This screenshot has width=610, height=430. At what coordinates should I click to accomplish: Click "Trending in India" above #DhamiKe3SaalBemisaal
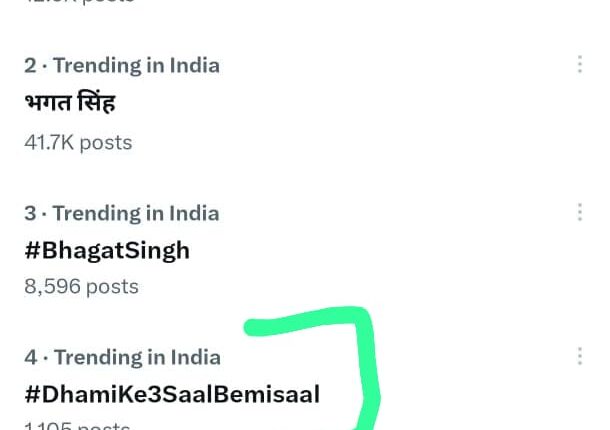click(137, 357)
